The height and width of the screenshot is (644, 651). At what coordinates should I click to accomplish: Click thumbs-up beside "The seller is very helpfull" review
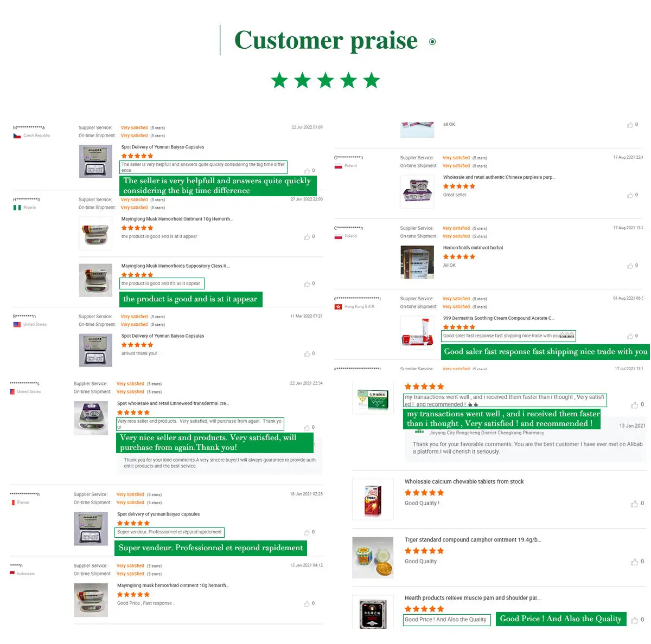click(307, 171)
